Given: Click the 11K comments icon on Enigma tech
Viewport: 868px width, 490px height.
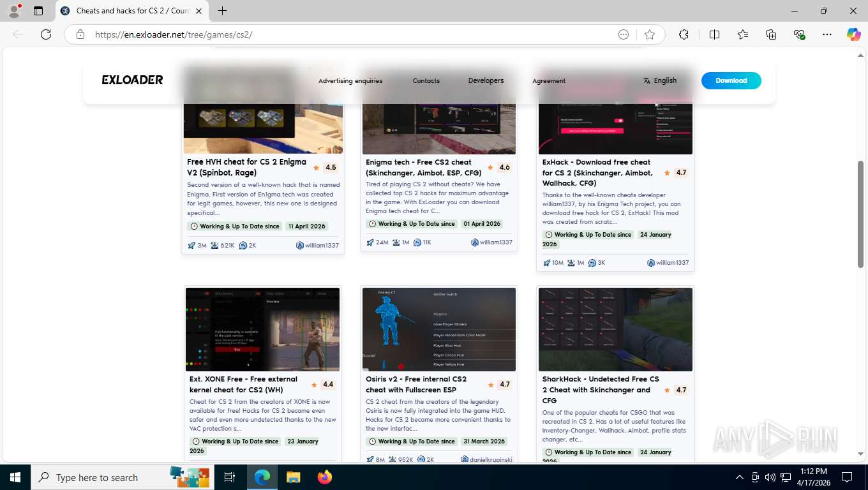Looking at the screenshot, I should pyautogui.click(x=417, y=242).
